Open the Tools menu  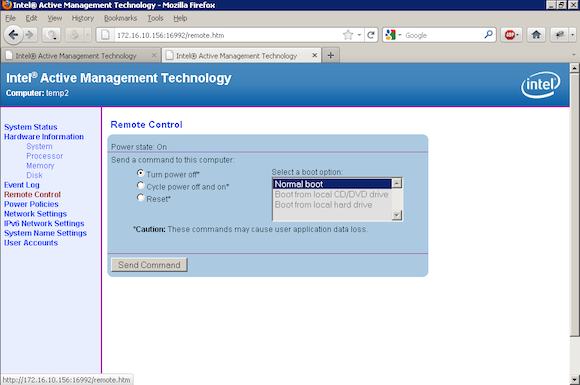155,18
